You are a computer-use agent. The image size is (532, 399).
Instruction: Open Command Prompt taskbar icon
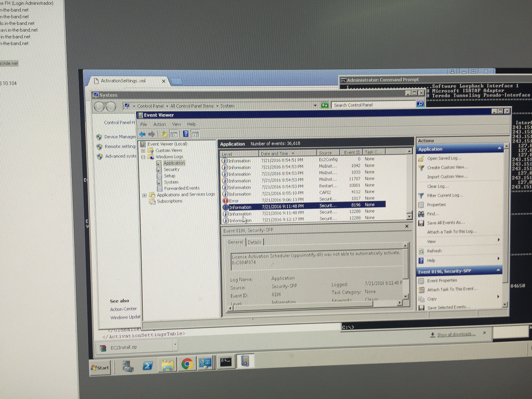[x=226, y=362]
